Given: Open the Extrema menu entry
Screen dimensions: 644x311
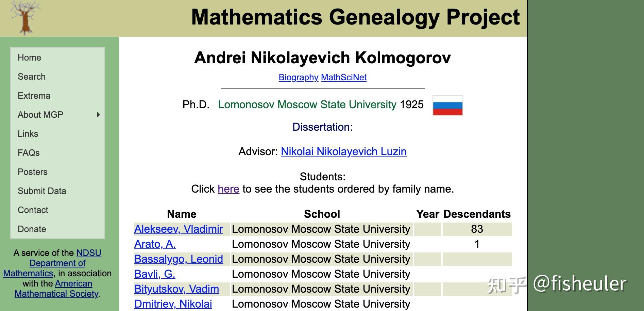Looking at the screenshot, I should (34, 96).
